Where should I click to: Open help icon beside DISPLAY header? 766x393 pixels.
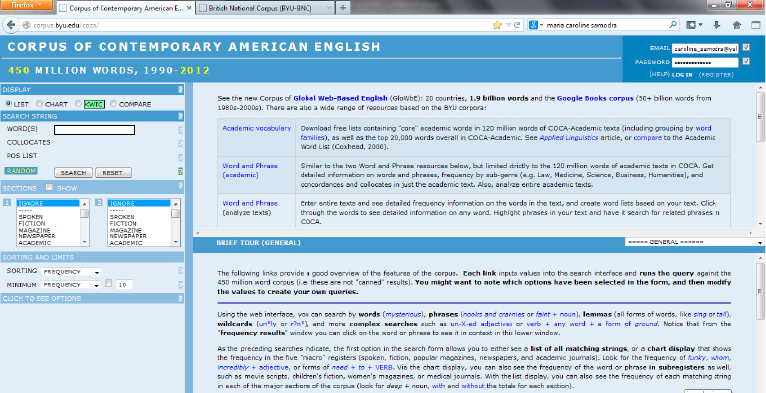pyautogui.click(x=180, y=89)
